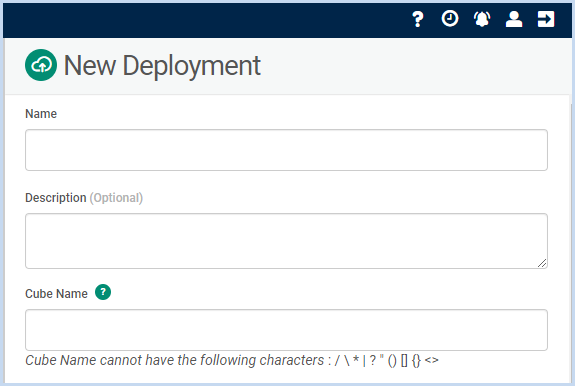Click the Description resize handle corner
Image resolution: width=575 pixels, height=386 pixels.
542,263
